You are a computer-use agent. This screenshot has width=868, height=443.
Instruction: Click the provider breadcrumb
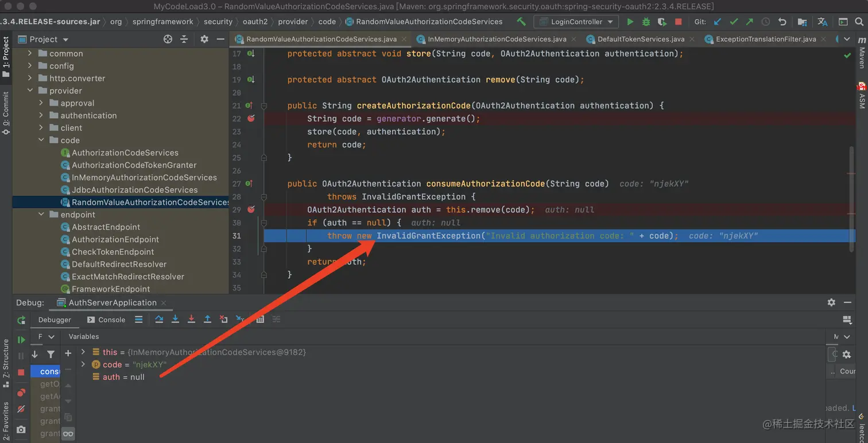click(x=293, y=22)
